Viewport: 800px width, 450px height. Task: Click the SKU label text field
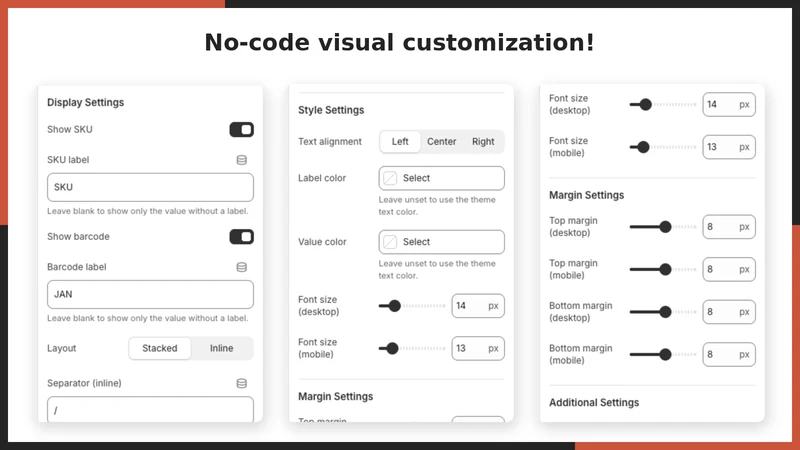(151, 187)
